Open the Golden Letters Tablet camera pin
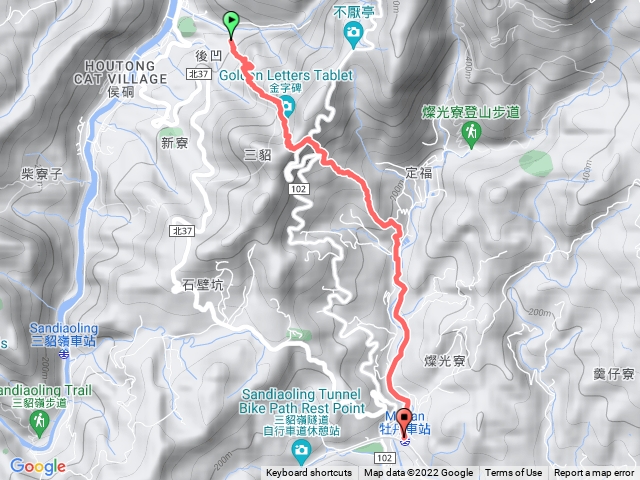The width and height of the screenshot is (640, 480). [288, 106]
